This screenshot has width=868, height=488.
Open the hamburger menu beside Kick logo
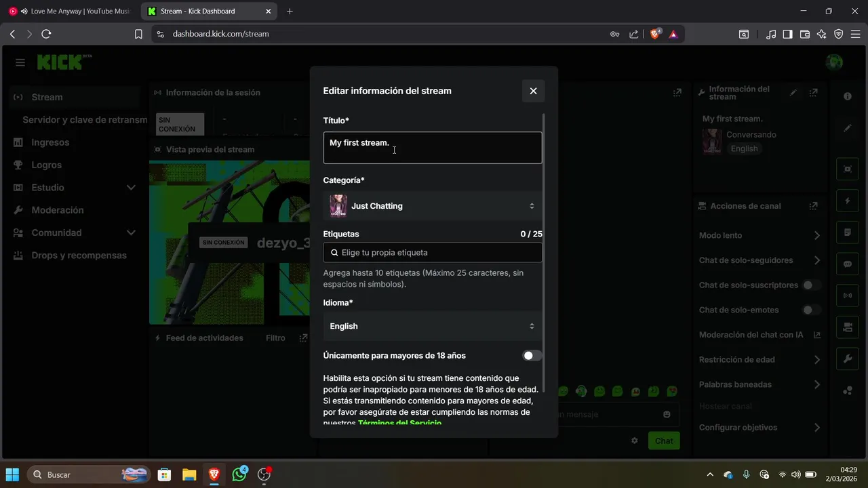click(20, 62)
